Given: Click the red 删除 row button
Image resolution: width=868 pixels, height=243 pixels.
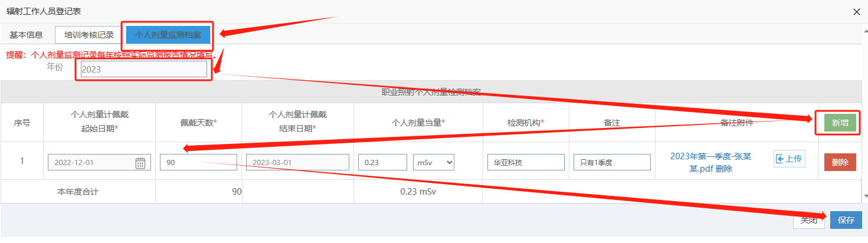Looking at the screenshot, I should point(840,162).
